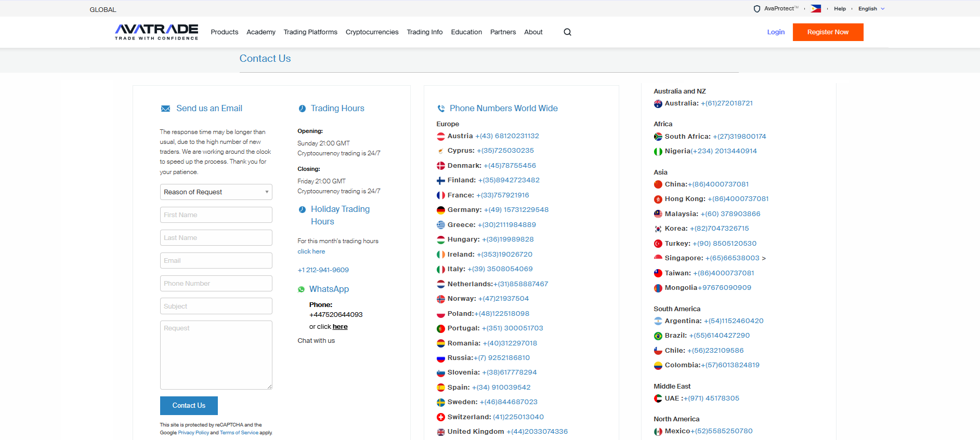
Task: Focus the Email field
Action: (x=216, y=261)
